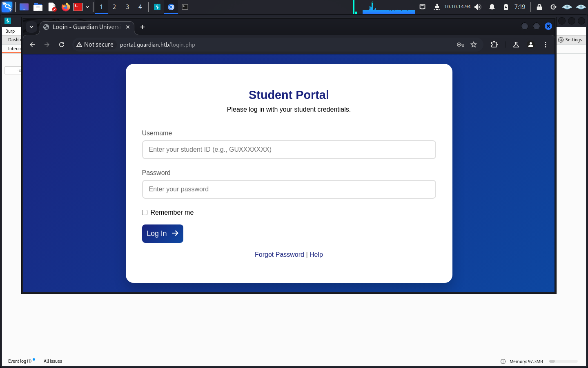
Task: Click the browser forward arrow
Action: tap(47, 45)
